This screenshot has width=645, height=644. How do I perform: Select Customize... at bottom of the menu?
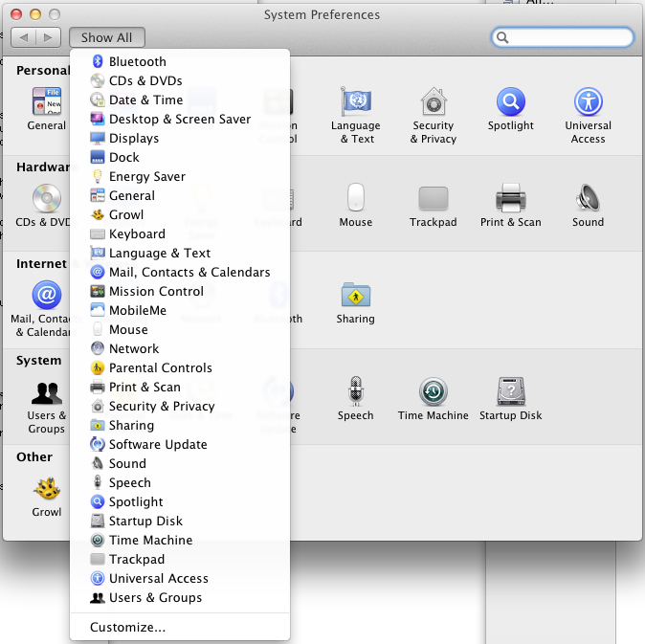tap(127, 628)
